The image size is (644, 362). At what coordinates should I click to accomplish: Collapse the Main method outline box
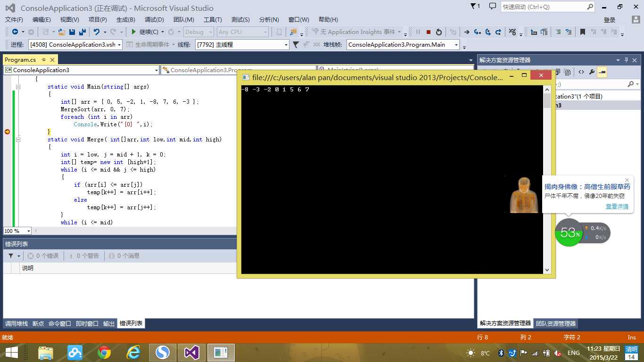tap(18, 87)
